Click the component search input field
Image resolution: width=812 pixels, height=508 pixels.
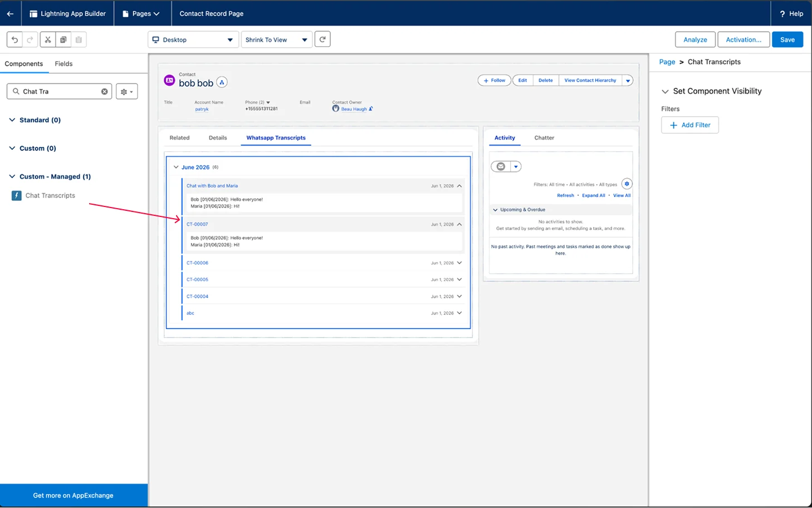point(60,91)
